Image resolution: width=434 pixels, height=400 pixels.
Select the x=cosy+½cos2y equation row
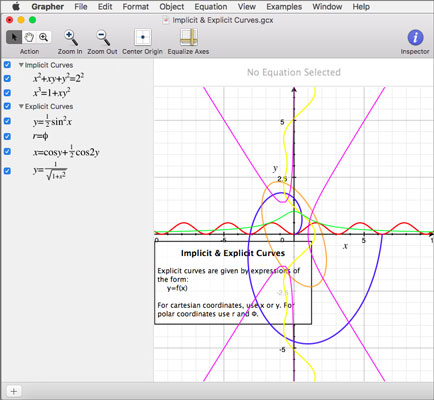[x=66, y=151]
